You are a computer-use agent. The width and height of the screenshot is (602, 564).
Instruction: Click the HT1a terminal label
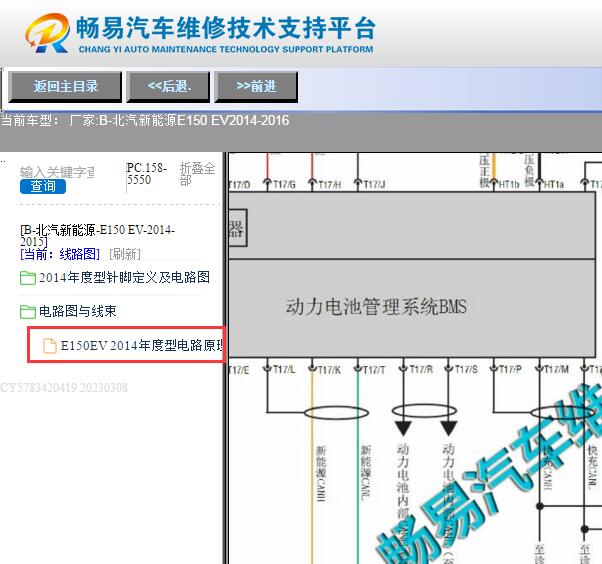(x=554, y=185)
